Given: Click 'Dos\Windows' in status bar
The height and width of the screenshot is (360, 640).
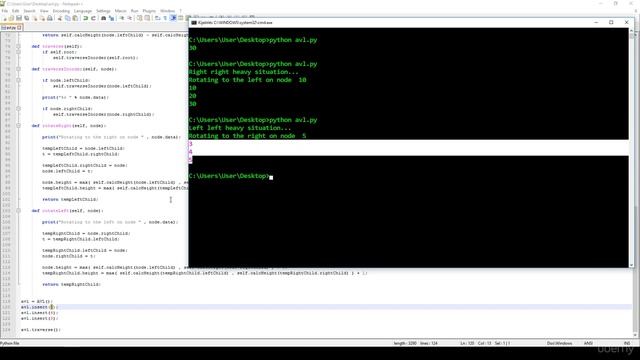Looking at the screenshot, I should [x=559, y=343].
